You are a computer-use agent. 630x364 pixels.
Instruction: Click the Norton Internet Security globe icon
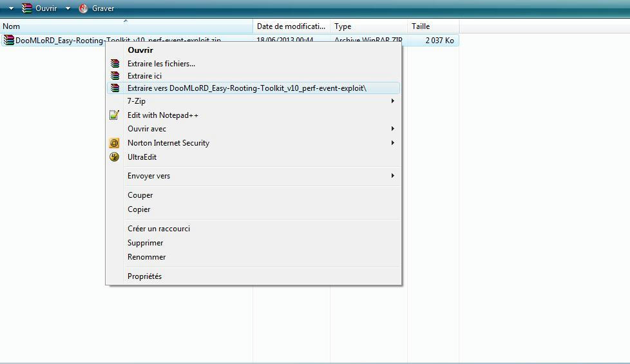point(114,142)
